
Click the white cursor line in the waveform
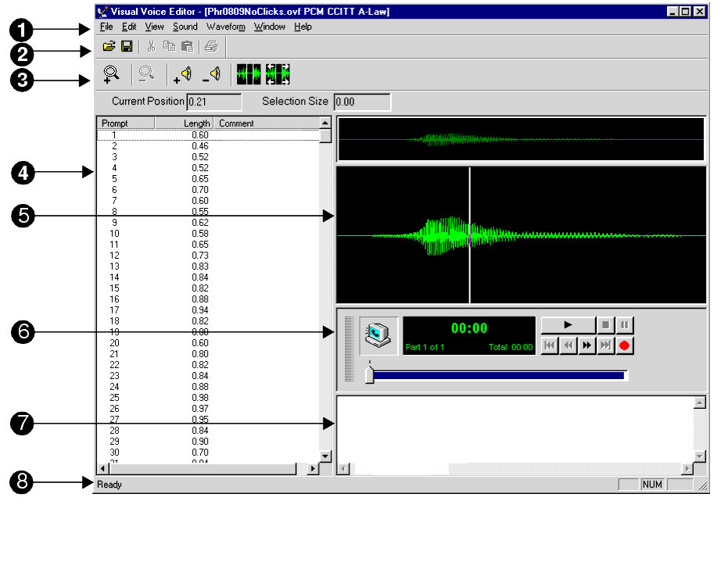coord(470,235)
